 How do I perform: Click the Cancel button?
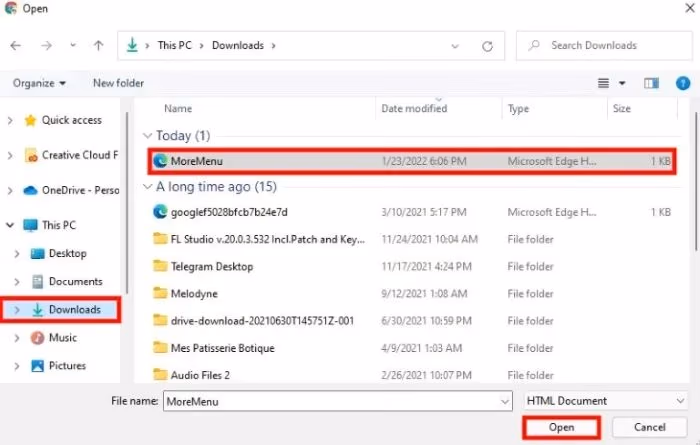(x=649, y=428)
